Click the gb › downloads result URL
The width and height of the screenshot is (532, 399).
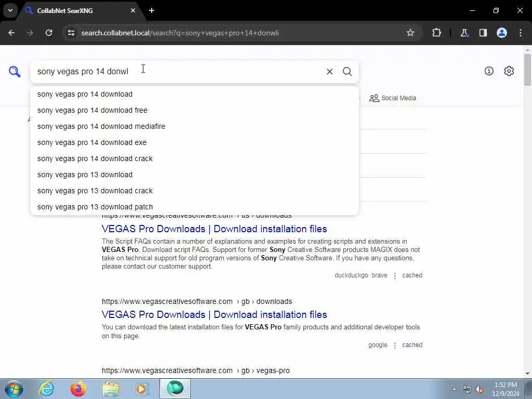coord(197,301)
